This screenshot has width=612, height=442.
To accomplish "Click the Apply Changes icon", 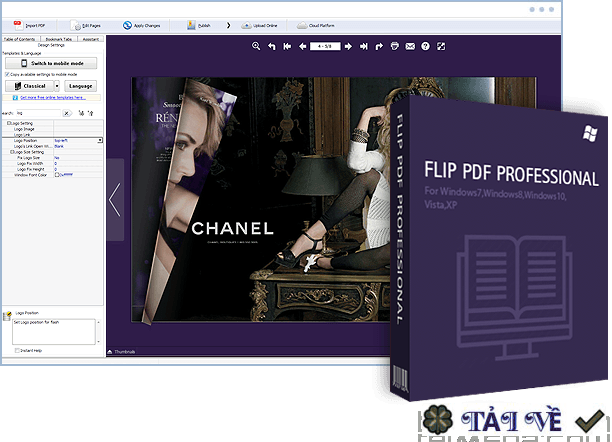I will coord(127,25).
